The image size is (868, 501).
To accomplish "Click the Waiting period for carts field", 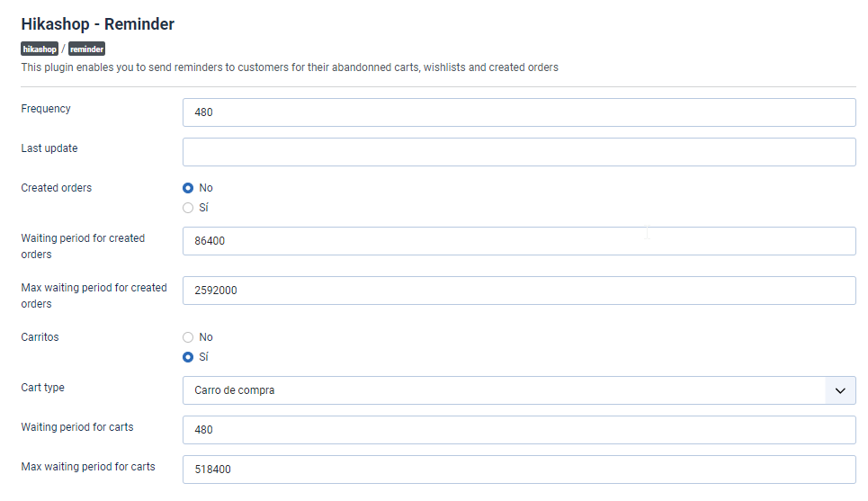I will click(519, 430).
